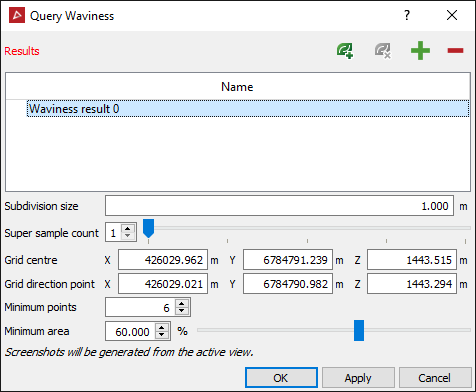
Task: Close the Query Waviness dialog
Action: pyautogui.click(x=452, y=15)
